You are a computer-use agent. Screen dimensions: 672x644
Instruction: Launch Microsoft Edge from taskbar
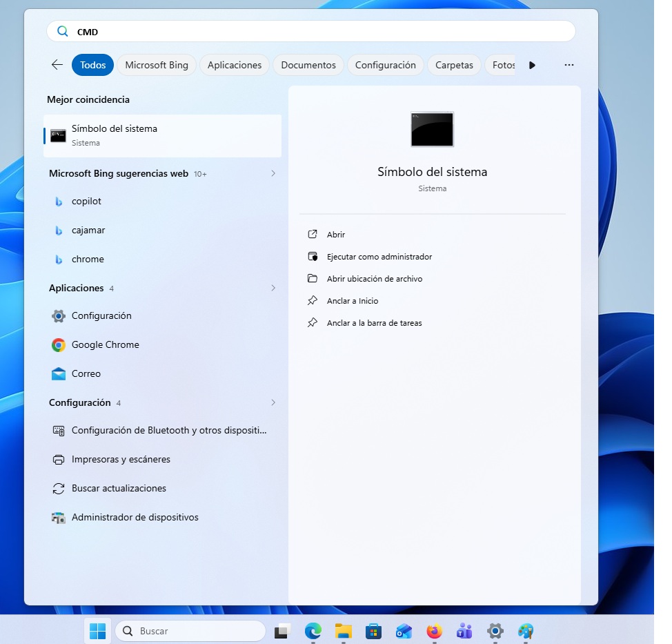point(313,631)
